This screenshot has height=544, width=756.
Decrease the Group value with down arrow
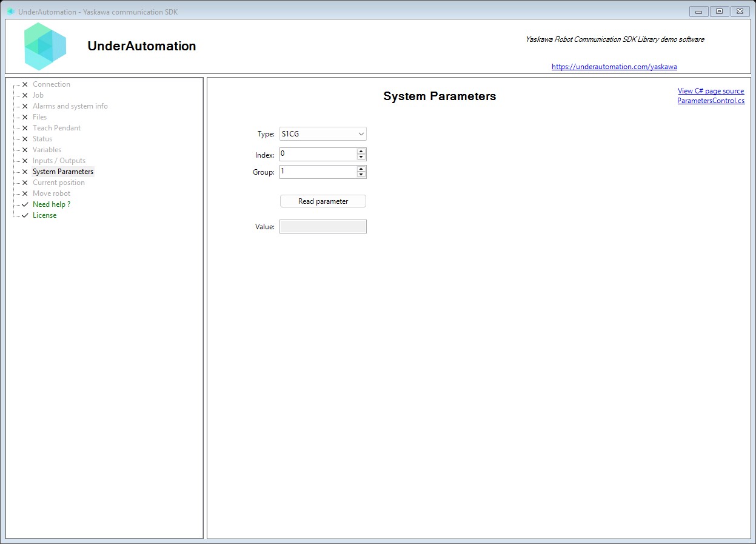(361, 175)
